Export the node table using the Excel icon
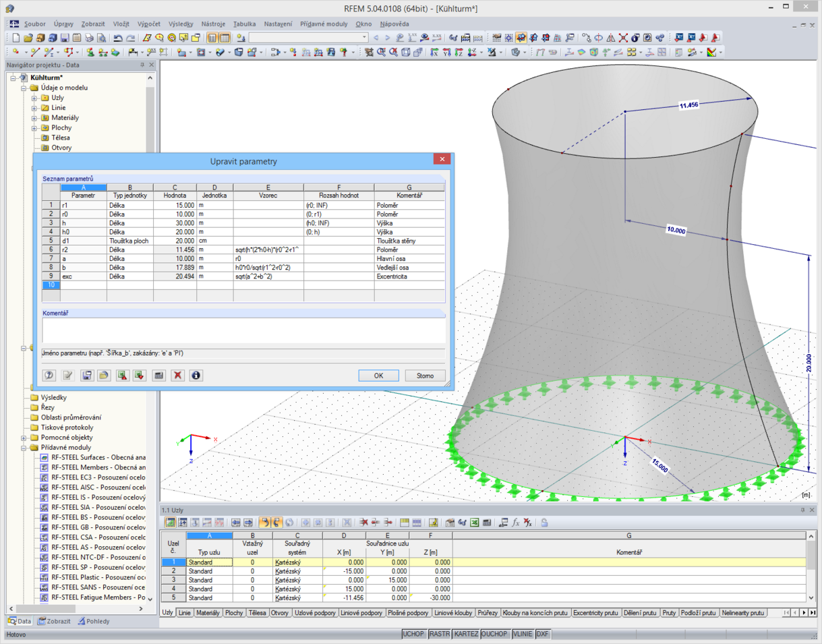This screenshot has height=644, width=822. [x=474, y=522]
